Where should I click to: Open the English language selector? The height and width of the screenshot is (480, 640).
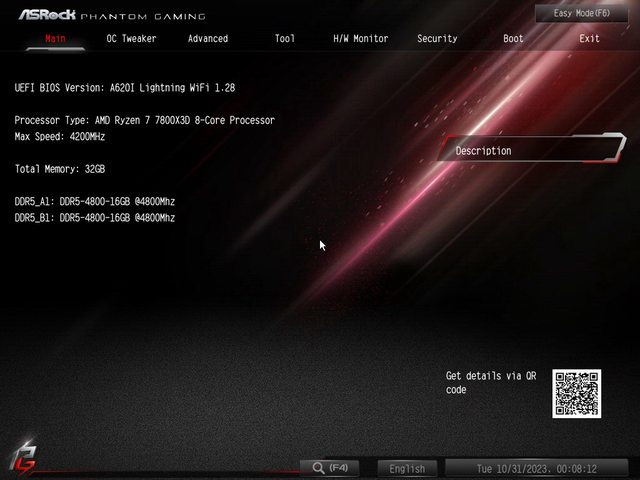[406, 468]
